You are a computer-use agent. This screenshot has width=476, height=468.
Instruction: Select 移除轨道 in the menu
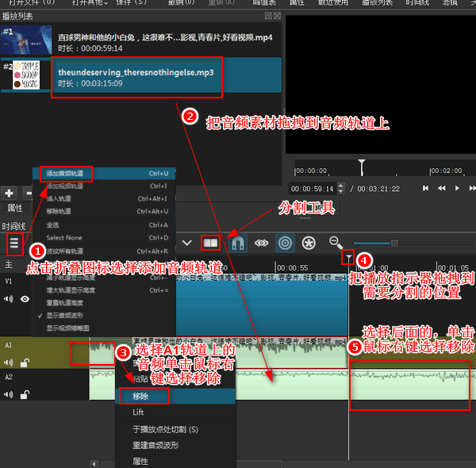tap(104, 211)
